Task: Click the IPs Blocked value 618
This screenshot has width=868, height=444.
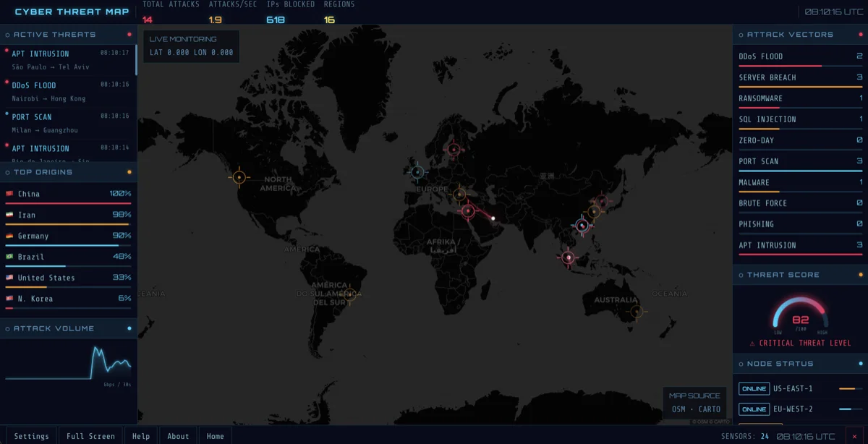Action: tap(276, 20)
